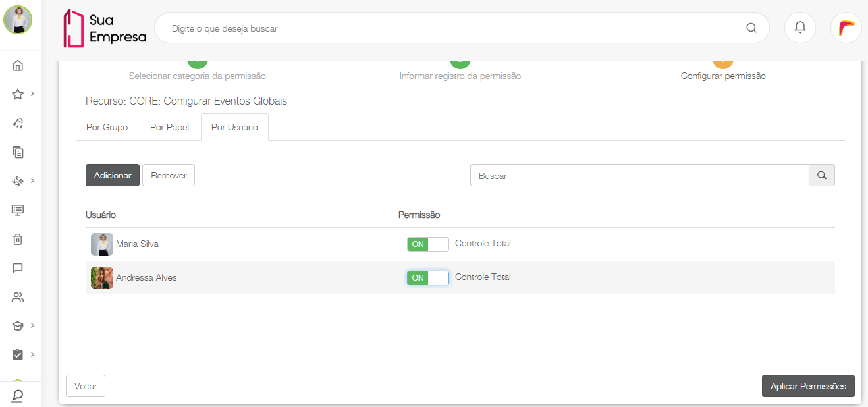Click the notifications bell icon
The height and width of the screenshot is (407, 868).
click(800, 28)
